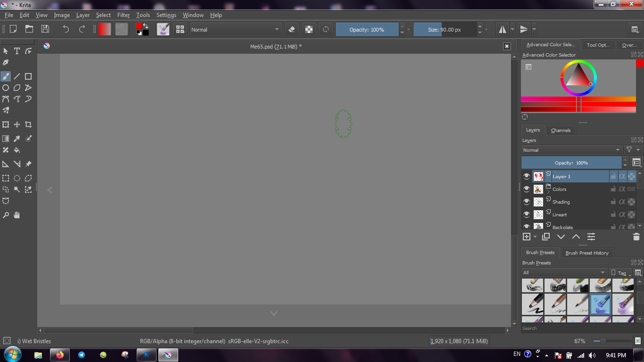The height and width of the screenshot is (362, 644).
Task: Toggle visibility of Shading layer
Action: [527, 202]
